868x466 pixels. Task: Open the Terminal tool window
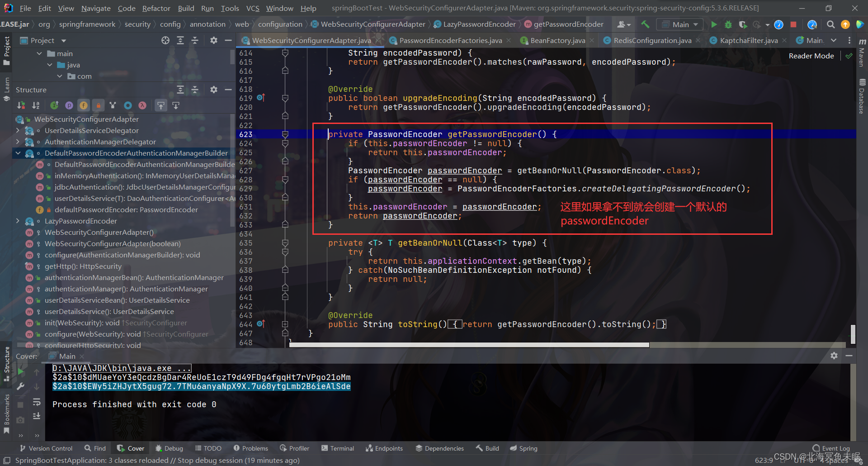coord(338,448)
